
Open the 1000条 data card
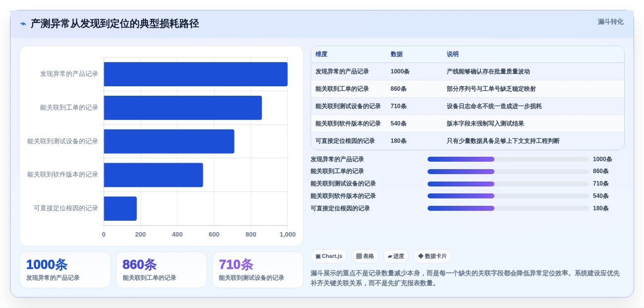pyautogui.click(x=65, y=270)
